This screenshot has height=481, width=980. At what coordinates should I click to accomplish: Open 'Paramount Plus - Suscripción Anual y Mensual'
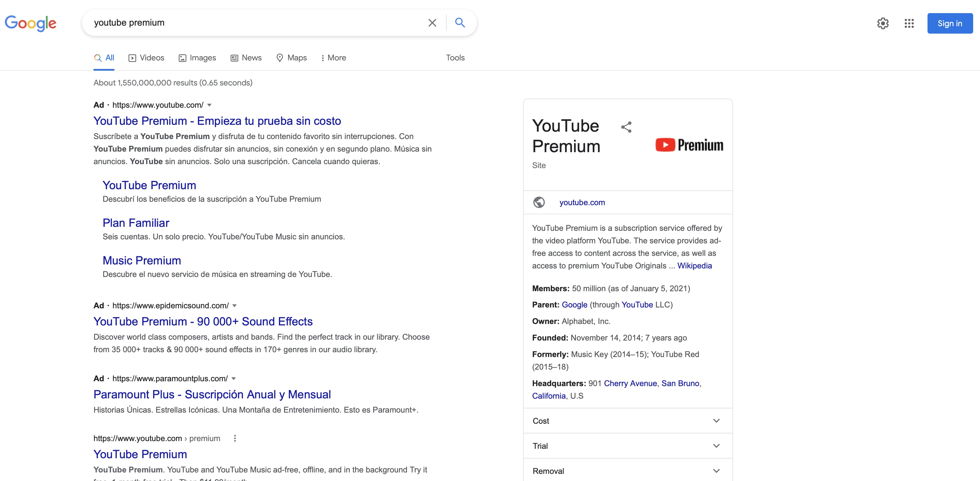pos(212,394)
